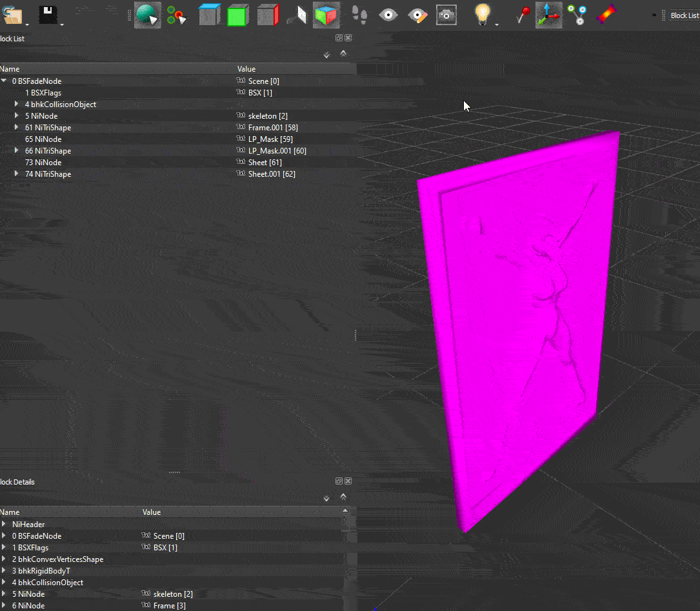700x611 pixels.
Task: Expand 3 bhkRigidBodyT in Block Details
Action: (4, 570)
